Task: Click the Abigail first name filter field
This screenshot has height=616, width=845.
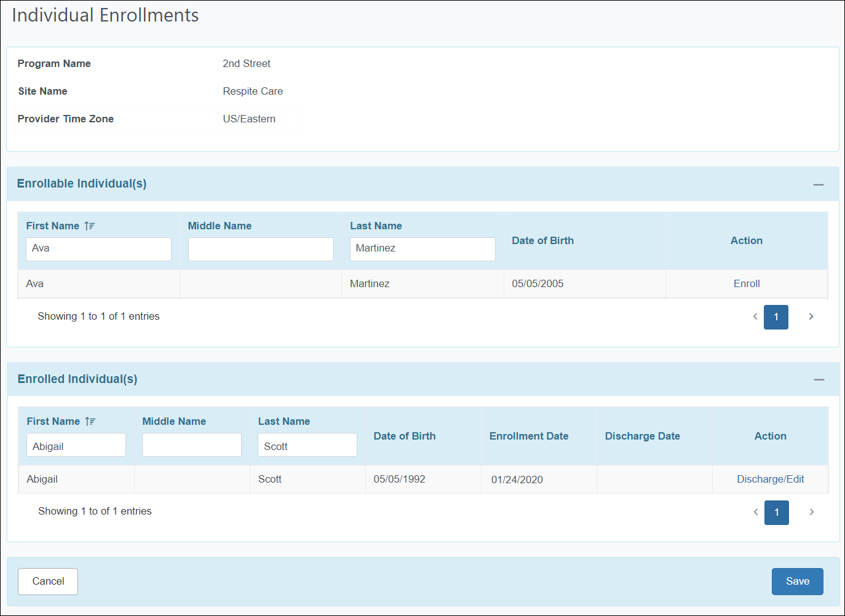Action: pos(76,444)
